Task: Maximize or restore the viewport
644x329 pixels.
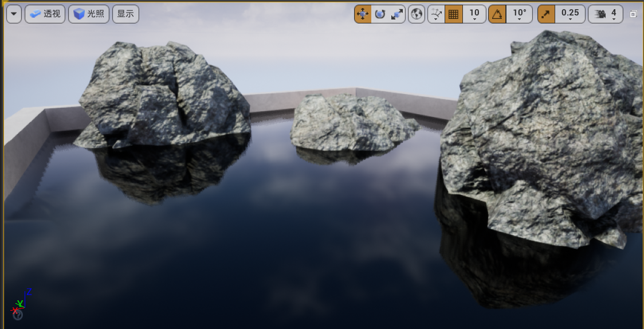Action: [x=633, y=14]
